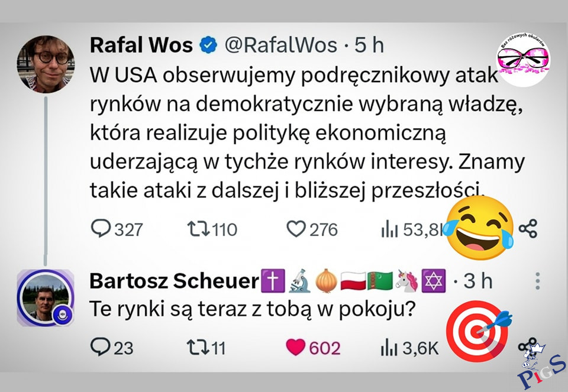Open more options on Bartosz Scheuer reply
This screenshot has height=392, width=568.
tap(538, 281)
